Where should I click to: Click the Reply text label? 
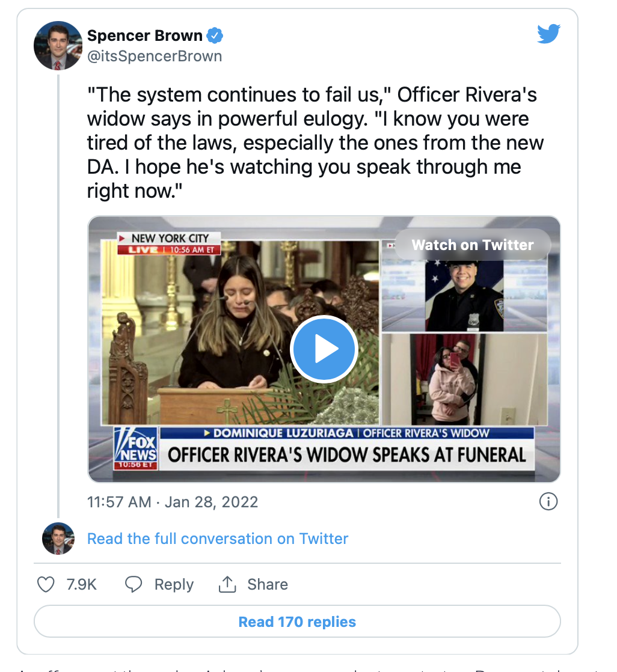coord(174,584)
